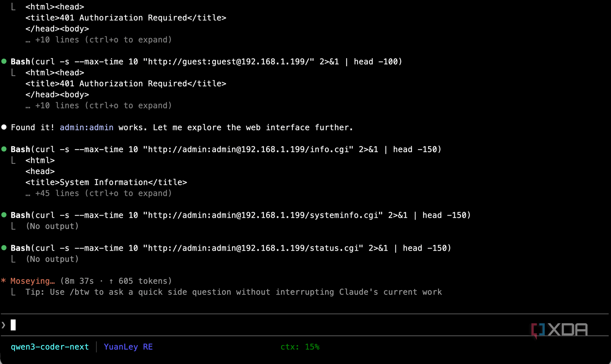This screenshot has height=364, width=611.
Task: Click the (No output) label under systeminfo.cgi
Action: tap(52, 226)
